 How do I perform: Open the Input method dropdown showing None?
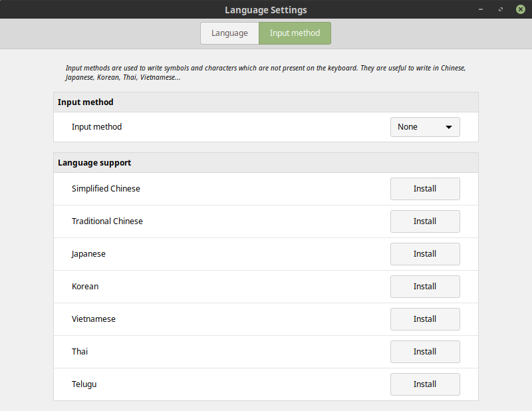[424, 127]
